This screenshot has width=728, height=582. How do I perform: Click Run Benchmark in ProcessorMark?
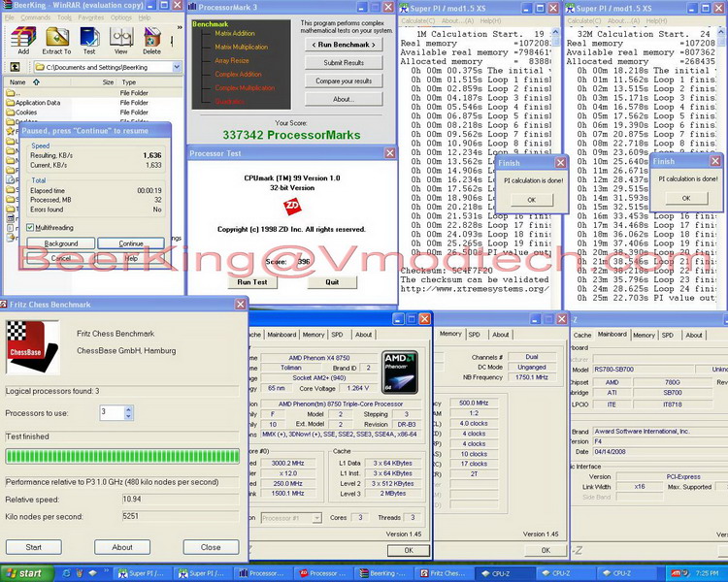tap(344, 45)
